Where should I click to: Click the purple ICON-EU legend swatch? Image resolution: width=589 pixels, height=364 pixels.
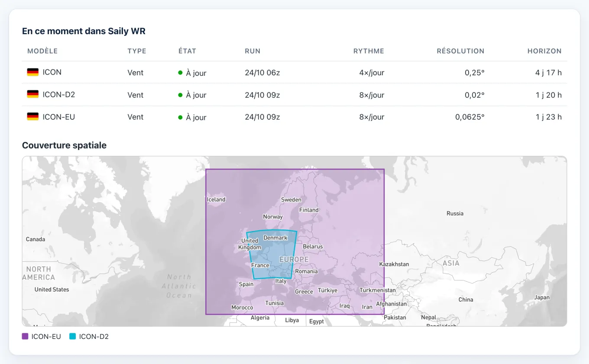pyautogui.click(x=25, y=336)
